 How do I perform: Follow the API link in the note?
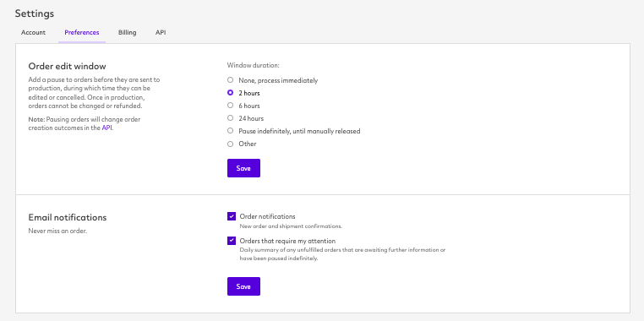tap(106, 128)
